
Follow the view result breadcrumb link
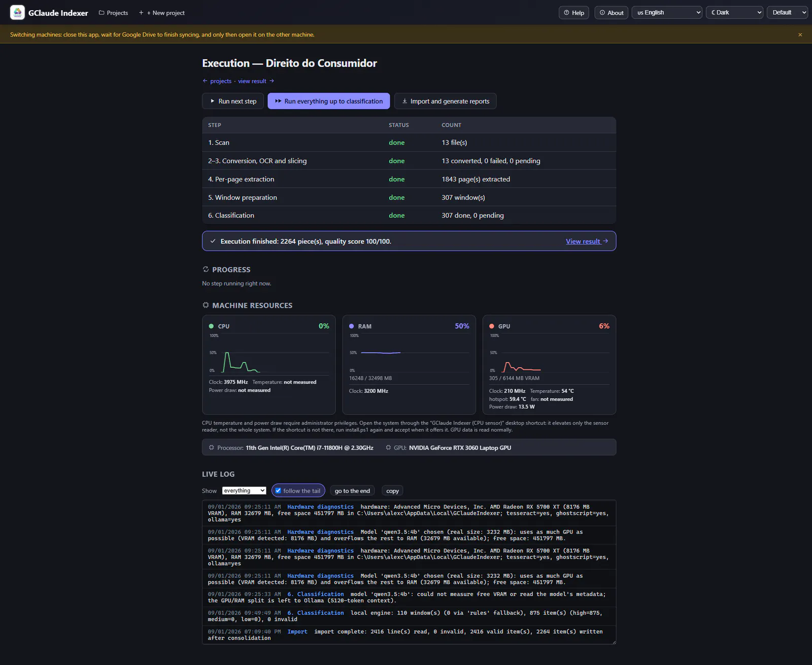[x=252, y=81]
